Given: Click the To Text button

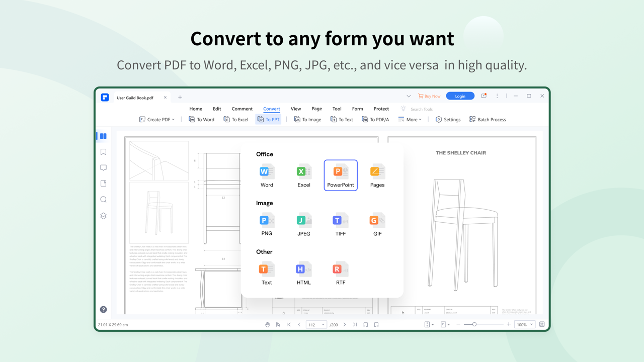Looking at the screenshot, I should click(x=342, y=120).
